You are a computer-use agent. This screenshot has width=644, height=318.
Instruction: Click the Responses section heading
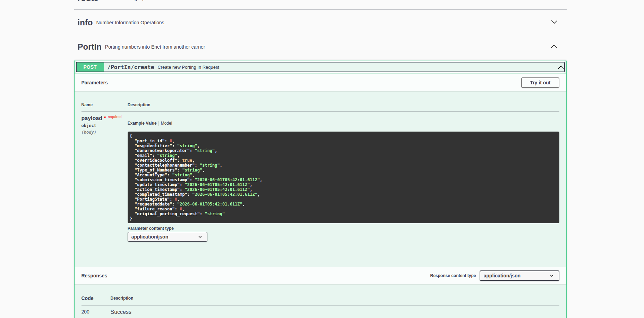coord(94,276)
